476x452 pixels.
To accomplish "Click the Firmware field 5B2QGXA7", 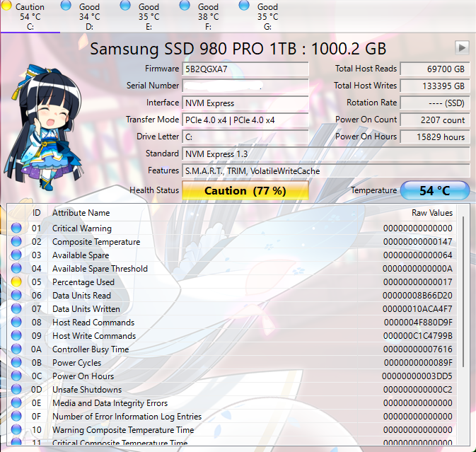I will point(245,69).
